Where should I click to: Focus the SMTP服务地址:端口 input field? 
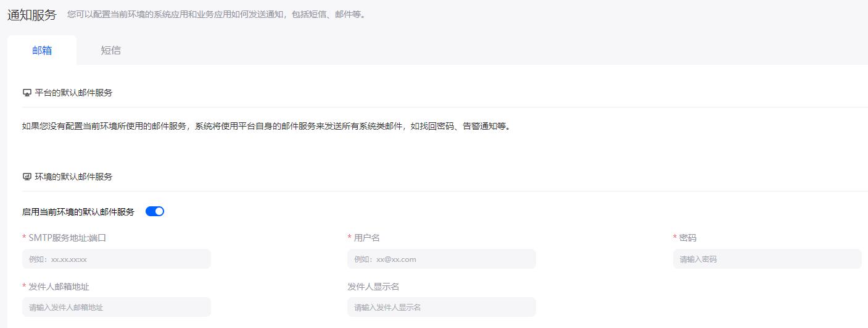117,259
